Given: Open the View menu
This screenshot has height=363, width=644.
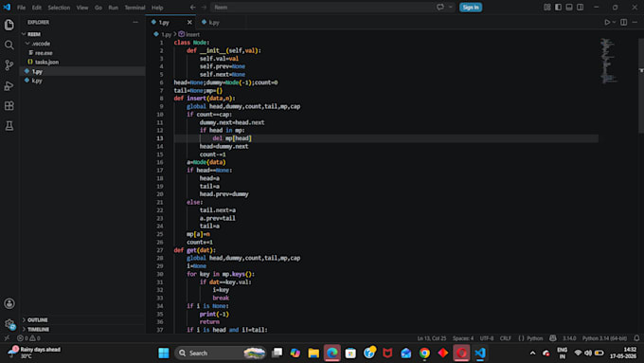Looking at the screenshot, I should [x=82, y=8].
